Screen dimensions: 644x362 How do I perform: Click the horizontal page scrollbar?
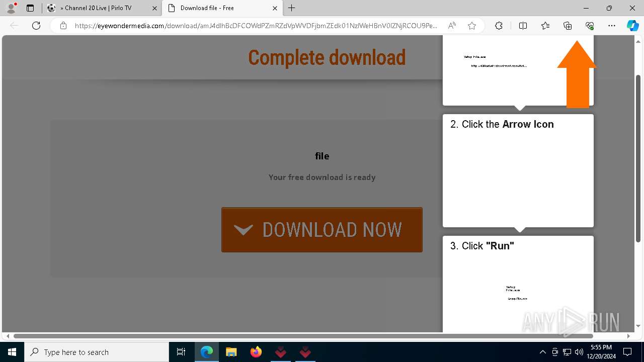click(303, 336)
